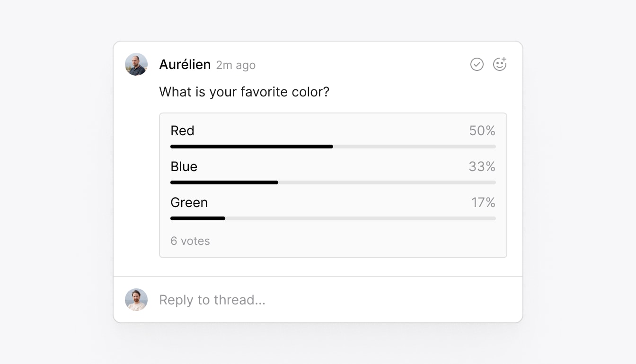636x364 pixels.
Task: Click the 2m ago timestamp
Action: 236,65
